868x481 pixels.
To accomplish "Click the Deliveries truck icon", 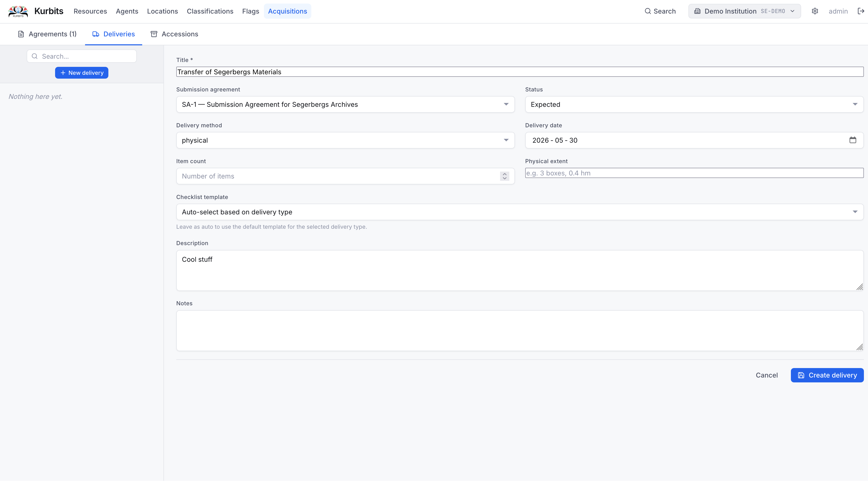I will point(96,34).
